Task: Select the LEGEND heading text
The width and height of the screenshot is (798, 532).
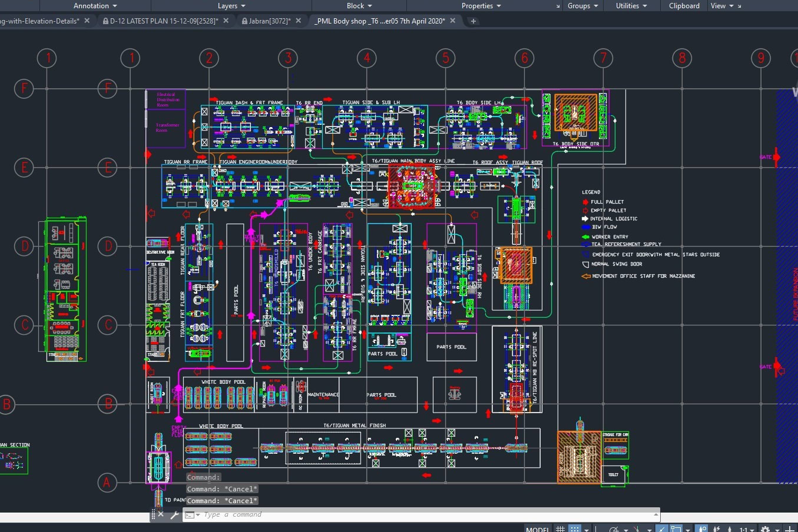Action: click(x=591, y=192)
